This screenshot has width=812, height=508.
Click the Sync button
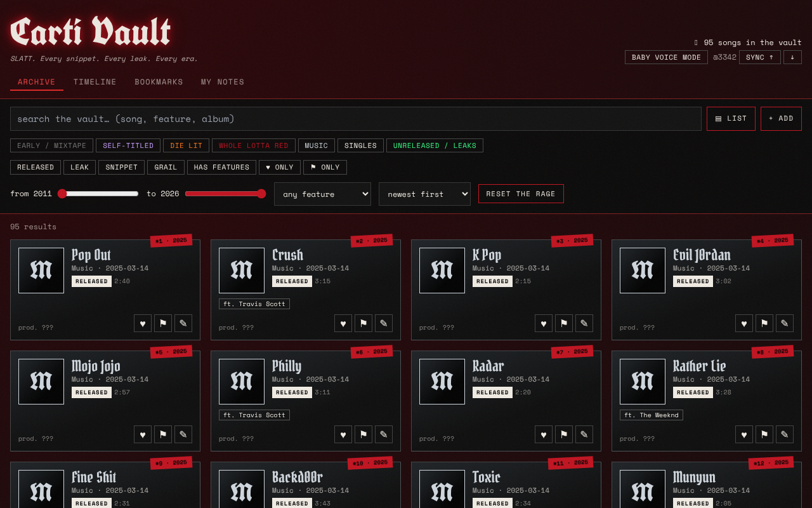(x=760, y=57)
